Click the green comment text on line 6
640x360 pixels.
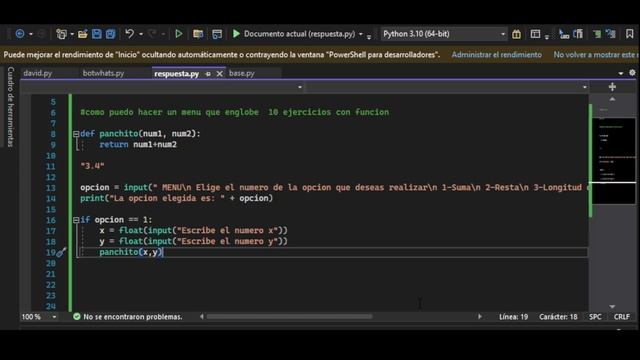(x=235, y=112)
